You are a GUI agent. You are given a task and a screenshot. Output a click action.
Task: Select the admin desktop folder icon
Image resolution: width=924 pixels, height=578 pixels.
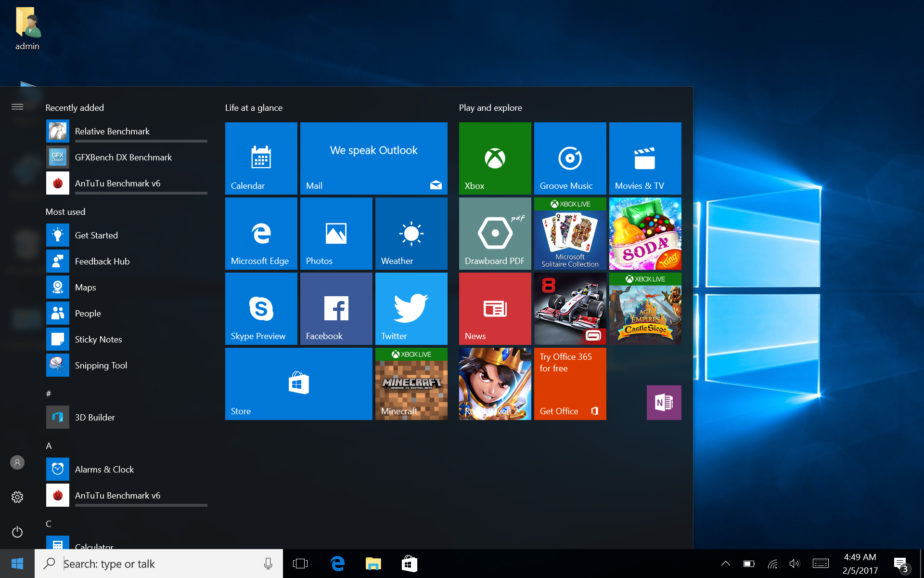click(x=27, y=28)
